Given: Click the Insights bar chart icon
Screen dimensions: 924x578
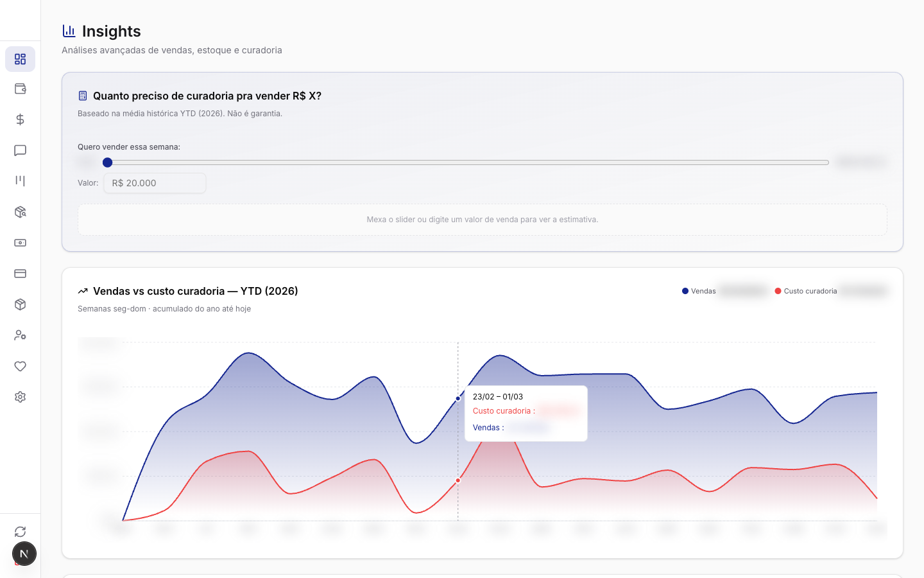Looking at the screenshot, I should pyautogui.click(x=69, y=31).
